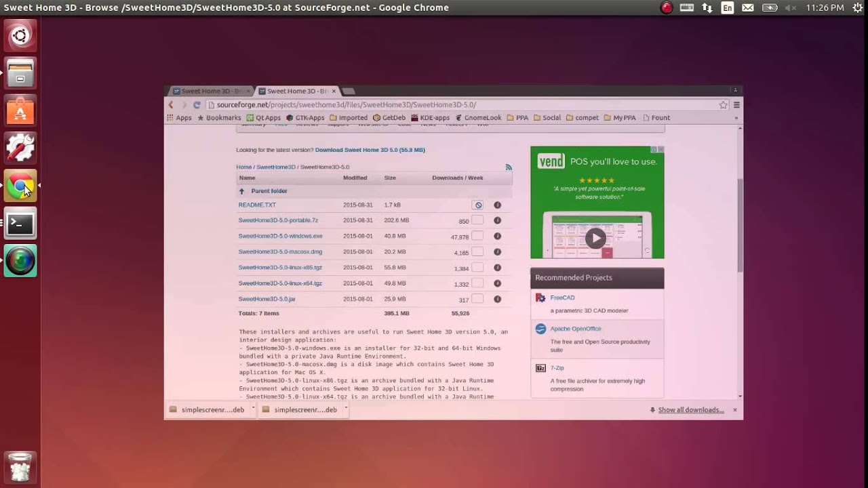Open the mail envelope indicator
The width and height of the screenshot is (868, 488).
[748, 7]
